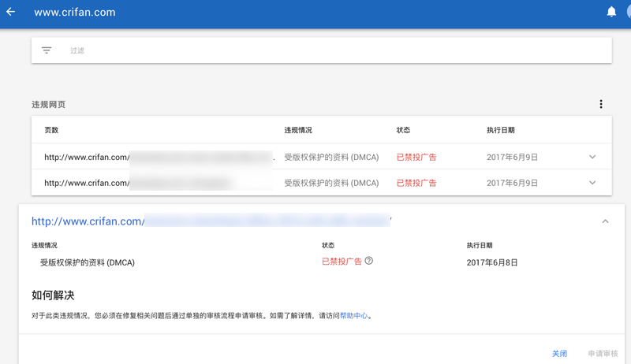
Task: Click first row page URL
Action: [159, 157]
